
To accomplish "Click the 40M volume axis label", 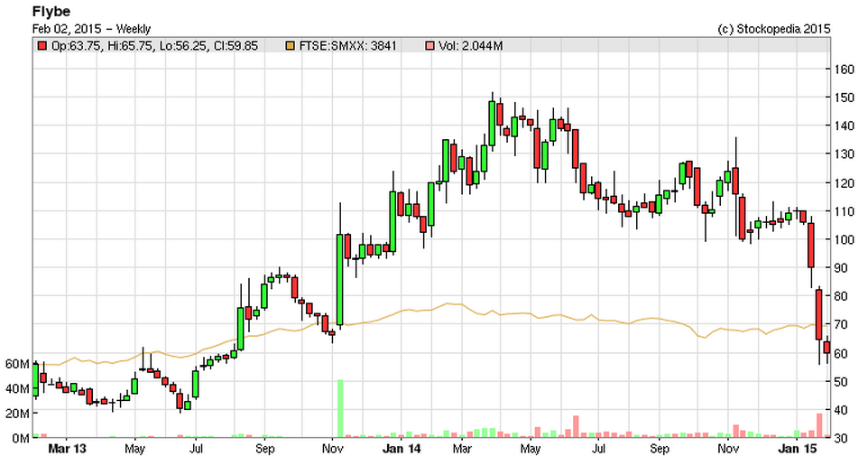I will (x=17, y=388).
